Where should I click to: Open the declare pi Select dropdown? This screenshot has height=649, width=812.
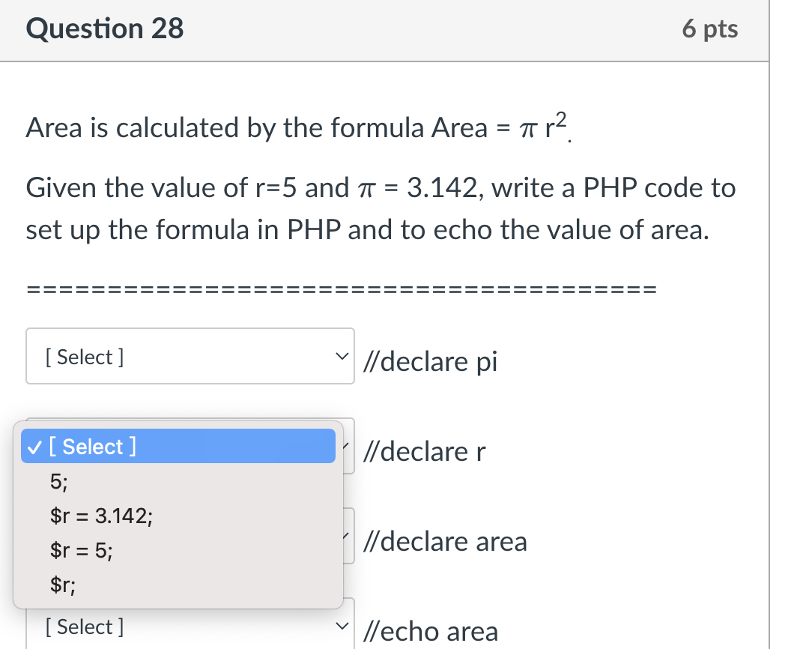pyautogui.click(x=190, y=356)
